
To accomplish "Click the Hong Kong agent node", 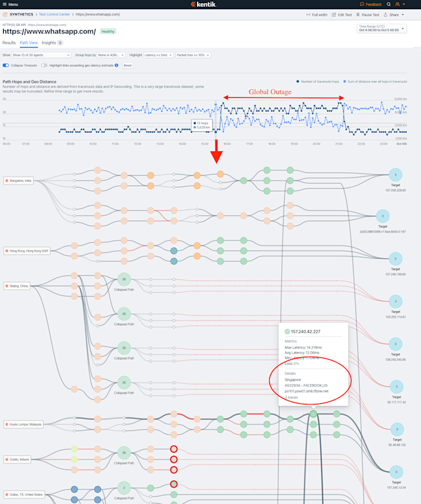I will pyautogui.click(x=27, y=250).
